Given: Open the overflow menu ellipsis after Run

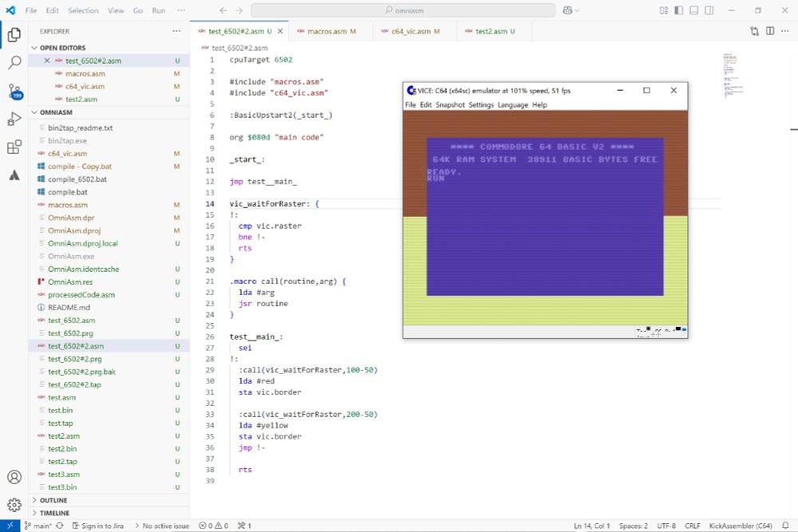Looking at the screenshot, I should tap(181, 10).
